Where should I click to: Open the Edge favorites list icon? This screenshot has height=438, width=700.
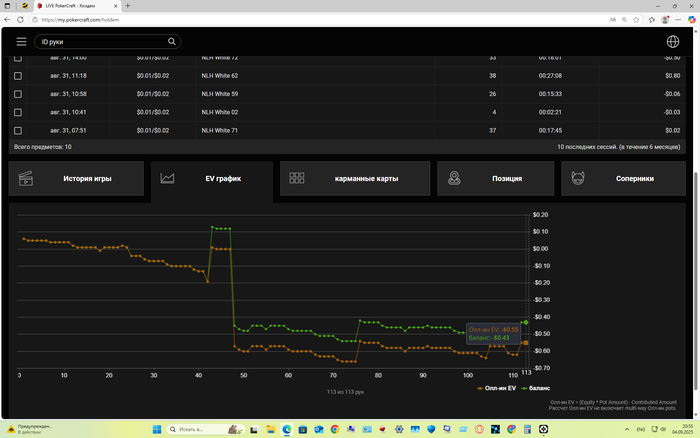(x=652, y=20)
